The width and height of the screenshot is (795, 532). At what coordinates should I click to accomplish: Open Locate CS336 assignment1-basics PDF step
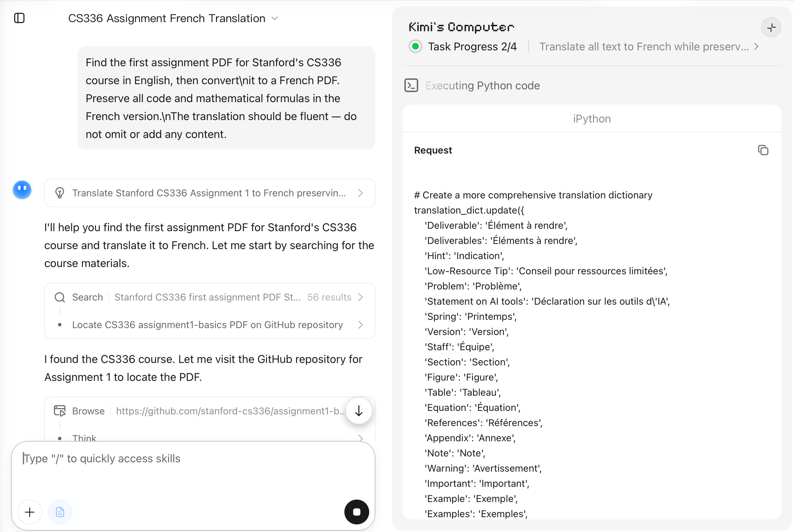tap(210, 325)
